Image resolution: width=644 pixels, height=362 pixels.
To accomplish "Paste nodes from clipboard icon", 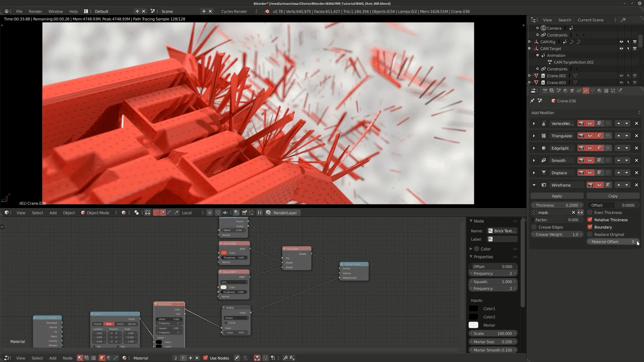I will [292, 358].
